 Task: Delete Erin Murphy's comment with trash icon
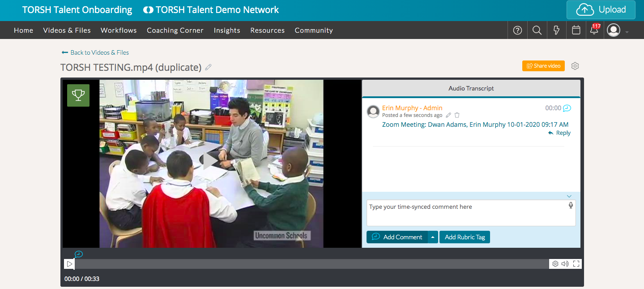(x=457, y=115)
